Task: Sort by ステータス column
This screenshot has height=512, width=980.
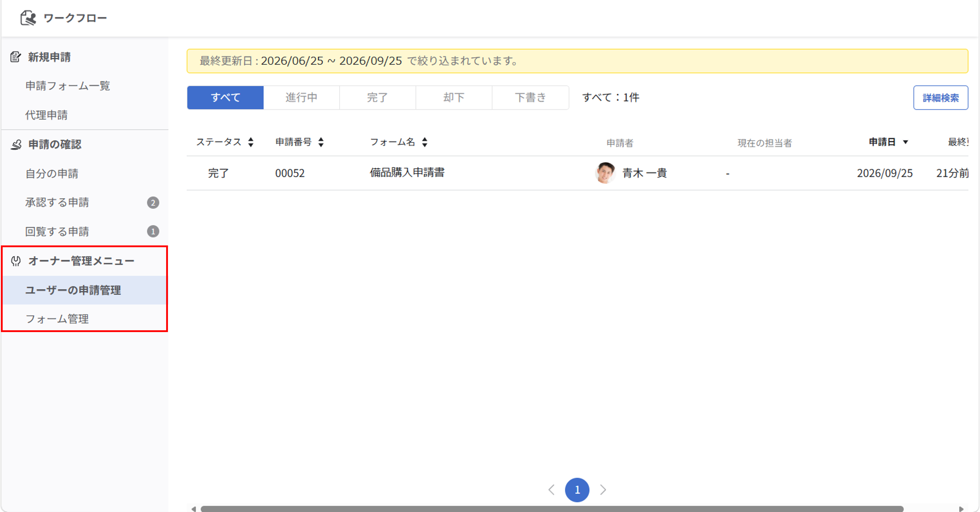Action: click(x=251, y=142)
